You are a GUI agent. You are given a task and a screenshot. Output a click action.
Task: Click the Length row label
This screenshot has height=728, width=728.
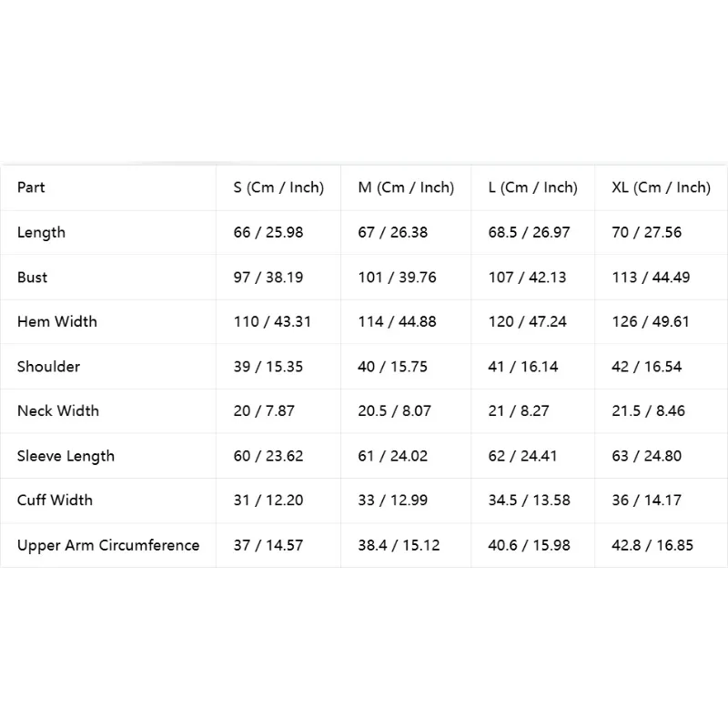pyautogui.click(x=41, y=233)
